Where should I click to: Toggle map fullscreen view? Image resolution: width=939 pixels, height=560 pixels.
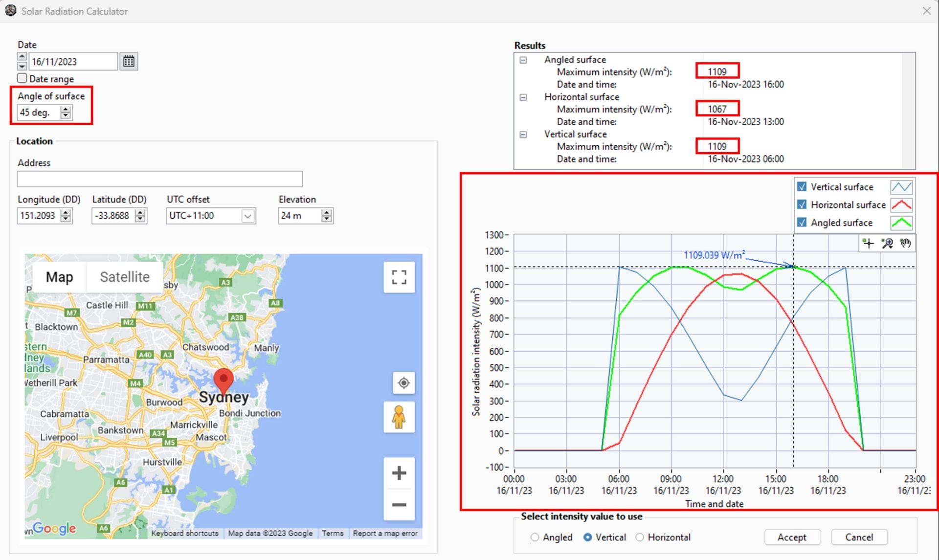click(x=399, y=277)
